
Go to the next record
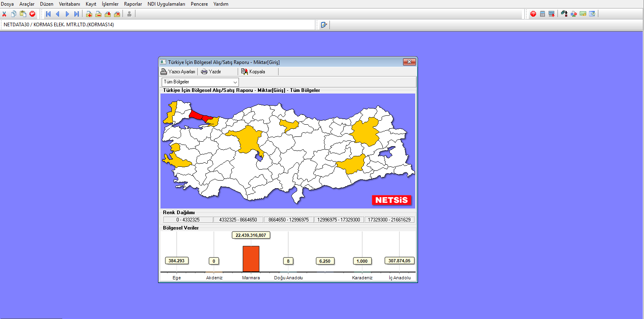click(x=67, y=14)
